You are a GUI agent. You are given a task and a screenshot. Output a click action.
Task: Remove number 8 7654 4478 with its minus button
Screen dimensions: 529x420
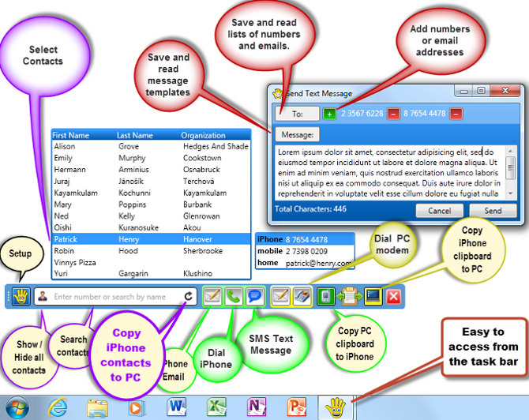point(456,114)
